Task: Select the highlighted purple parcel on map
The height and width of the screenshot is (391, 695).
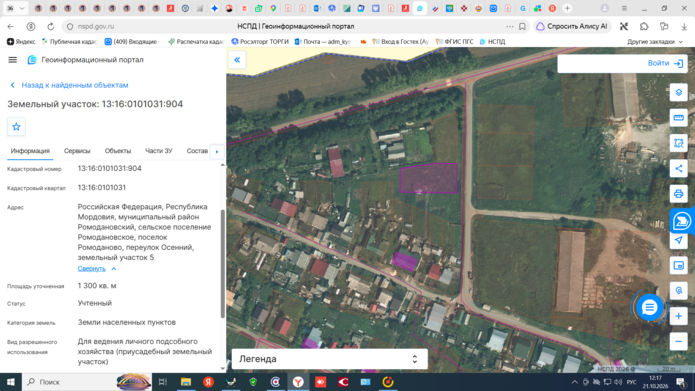Action: point(428,178)
